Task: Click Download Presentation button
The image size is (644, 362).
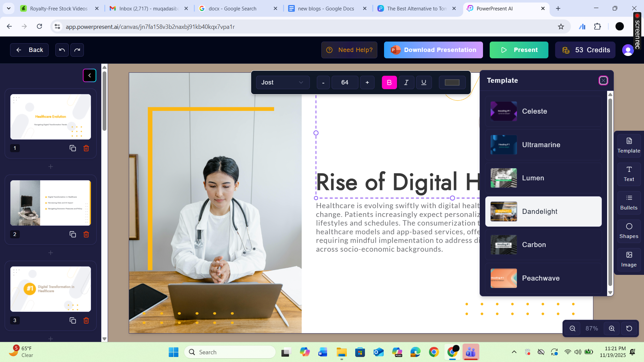Action: 433,50
